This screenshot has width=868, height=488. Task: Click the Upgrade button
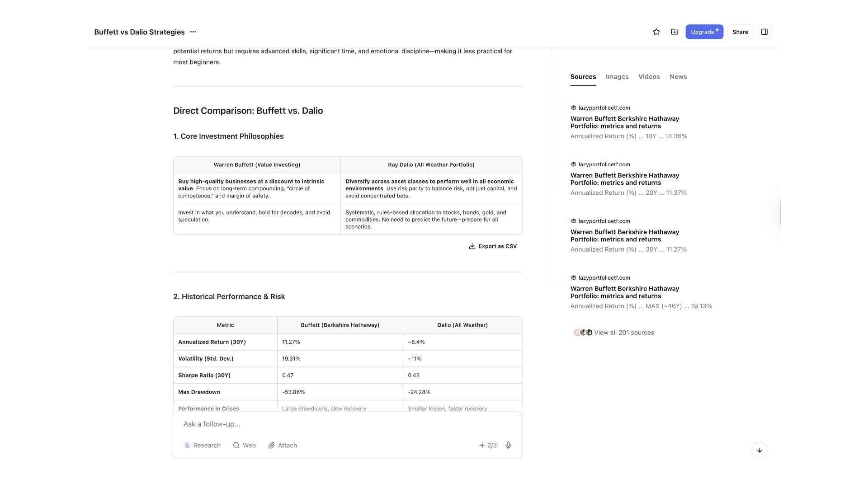[x=704, y=32]
